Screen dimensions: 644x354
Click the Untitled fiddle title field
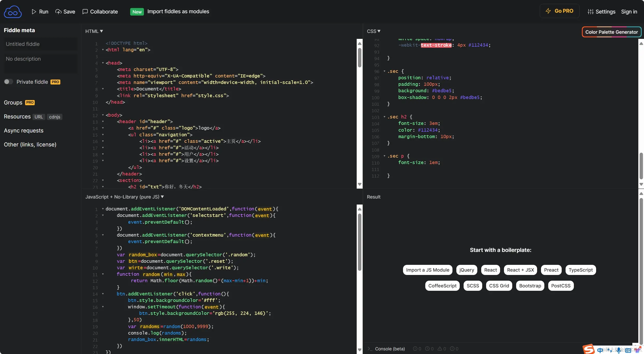[40, 44]
